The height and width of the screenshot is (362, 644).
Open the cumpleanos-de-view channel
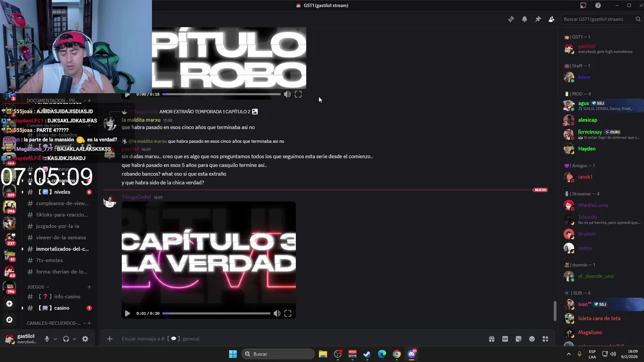[x=59, y=204]
